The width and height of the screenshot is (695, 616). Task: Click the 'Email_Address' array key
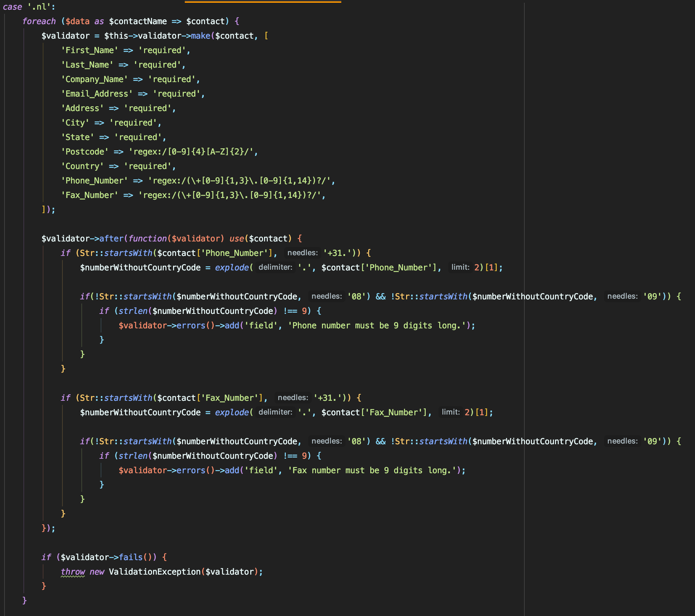click(97, 94)
